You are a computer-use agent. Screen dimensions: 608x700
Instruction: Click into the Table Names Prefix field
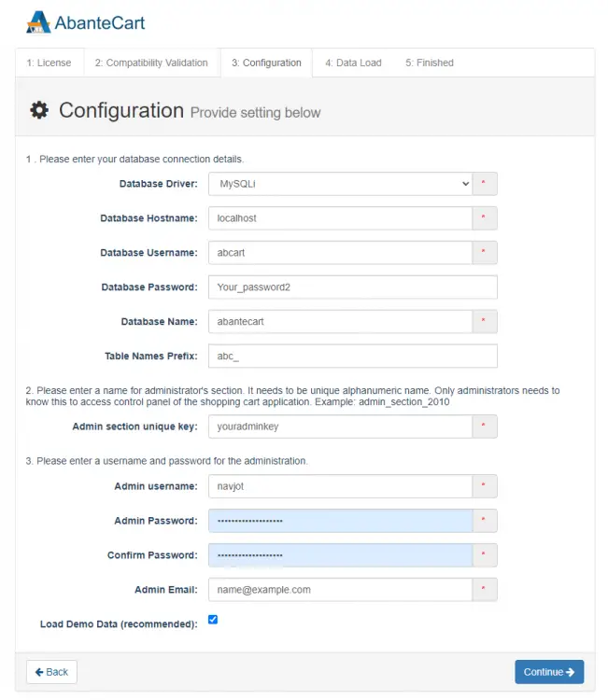click(352, 357)
